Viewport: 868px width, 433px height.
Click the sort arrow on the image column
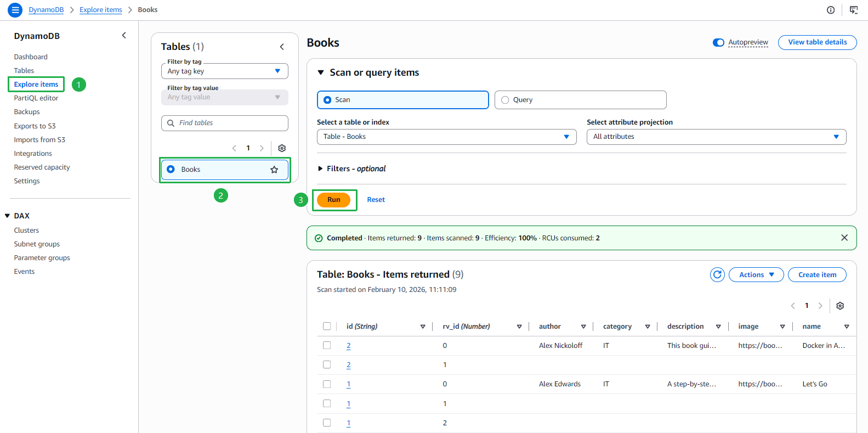(x=782, y=327)
